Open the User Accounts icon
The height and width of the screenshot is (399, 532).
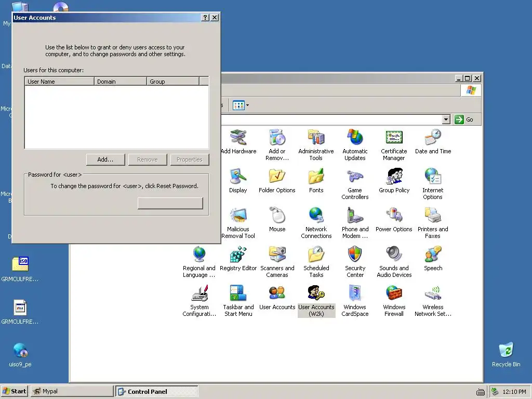(277, 293)
